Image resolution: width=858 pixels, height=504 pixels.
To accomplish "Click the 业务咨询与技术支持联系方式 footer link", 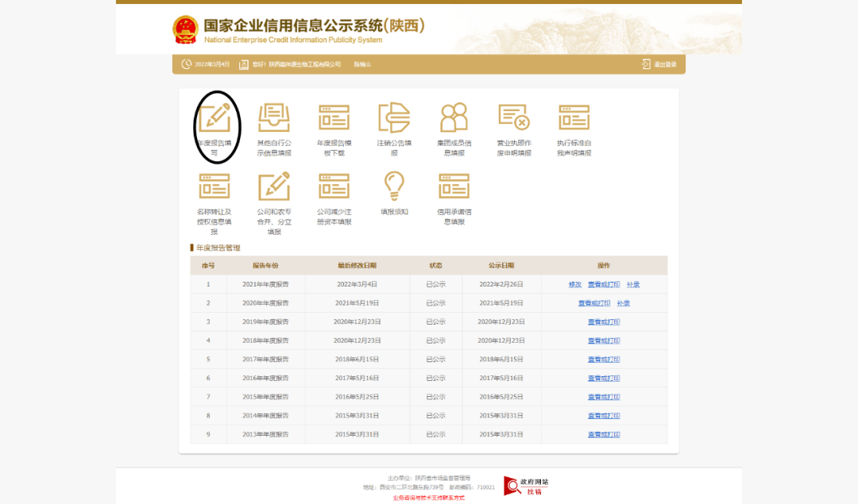I will pyautogui.click(x=428, y=498).
